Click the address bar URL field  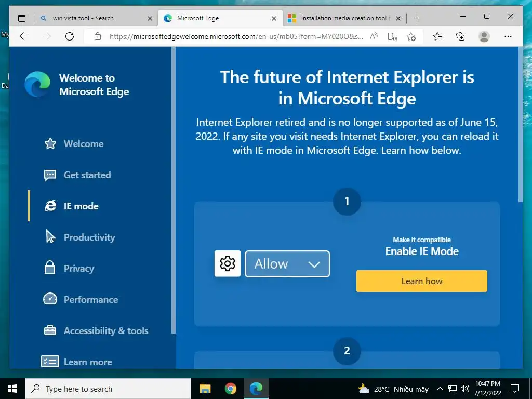(x=236, y=36)
